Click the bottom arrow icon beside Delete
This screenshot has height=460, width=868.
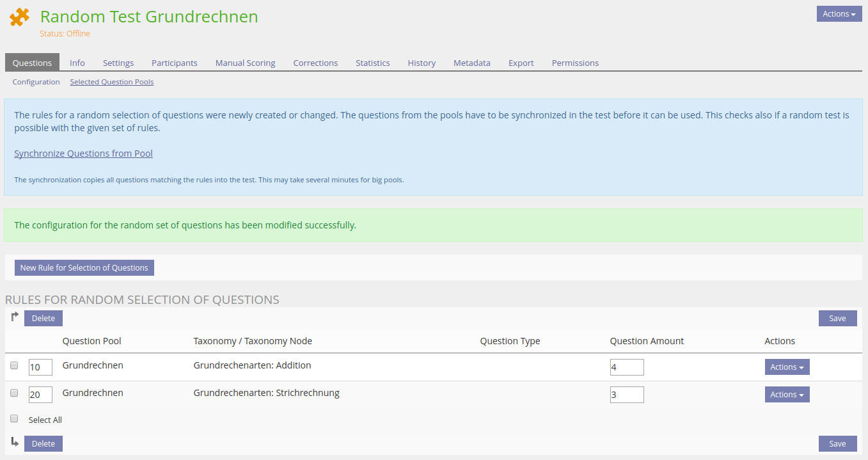[15, 441]
